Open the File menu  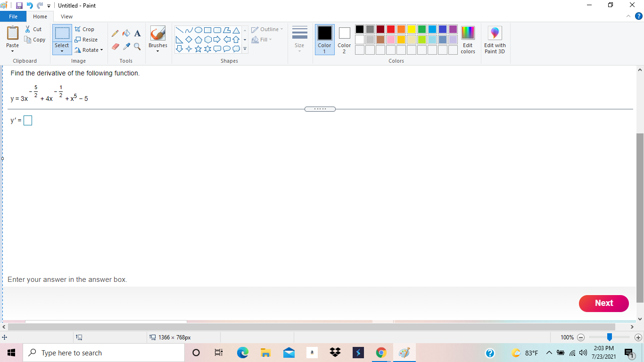pos(13,16)
